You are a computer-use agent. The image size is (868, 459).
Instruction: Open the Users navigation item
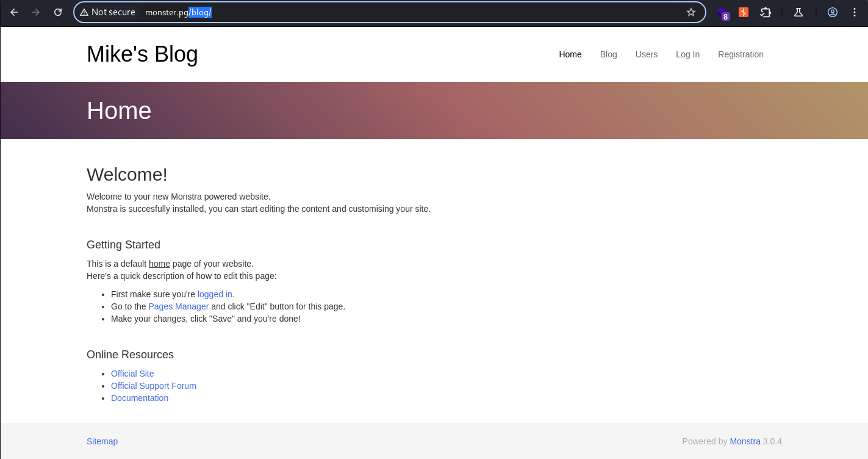pos(647,54)
